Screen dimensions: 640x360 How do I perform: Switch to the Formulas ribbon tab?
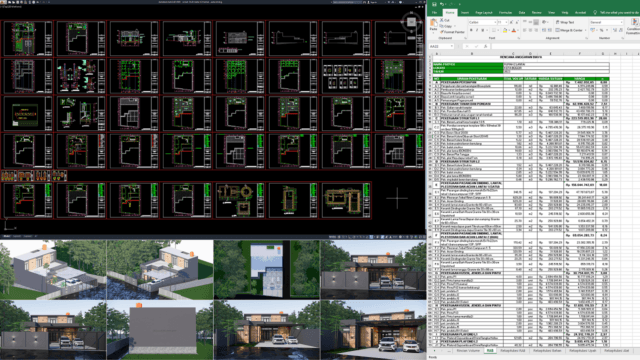(x=505, y=13)
